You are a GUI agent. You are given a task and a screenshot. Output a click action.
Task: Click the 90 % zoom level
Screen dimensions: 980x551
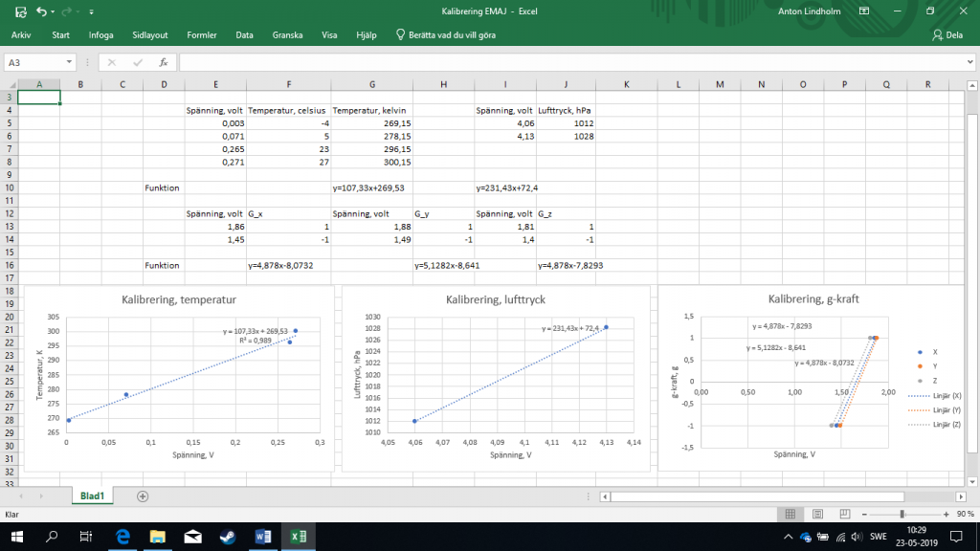(965, 514)
